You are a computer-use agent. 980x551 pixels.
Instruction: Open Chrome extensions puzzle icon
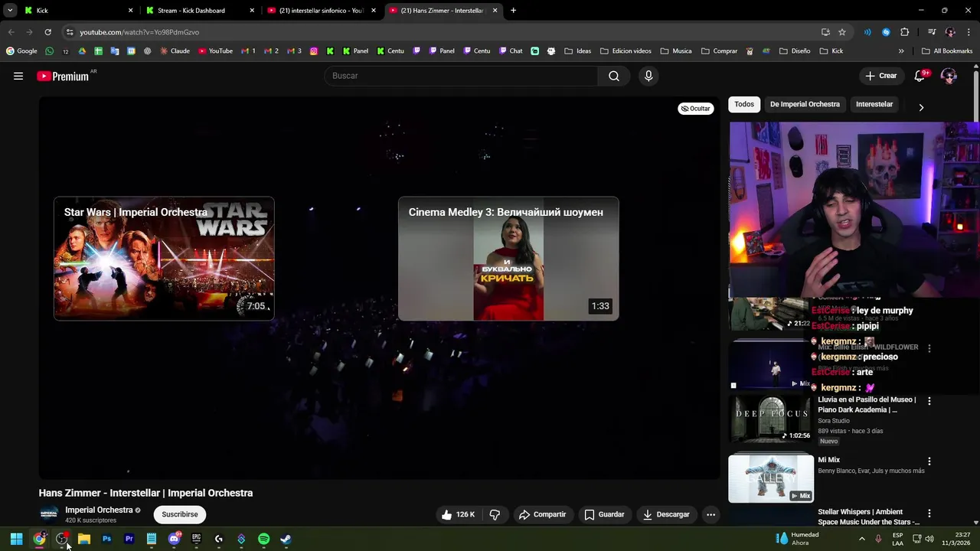coord(904,32)
